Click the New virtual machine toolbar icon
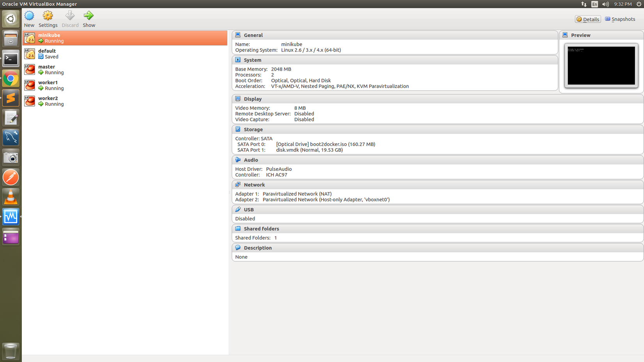The height and width of the screenshot is (362, 644). [x=29, y=16]
